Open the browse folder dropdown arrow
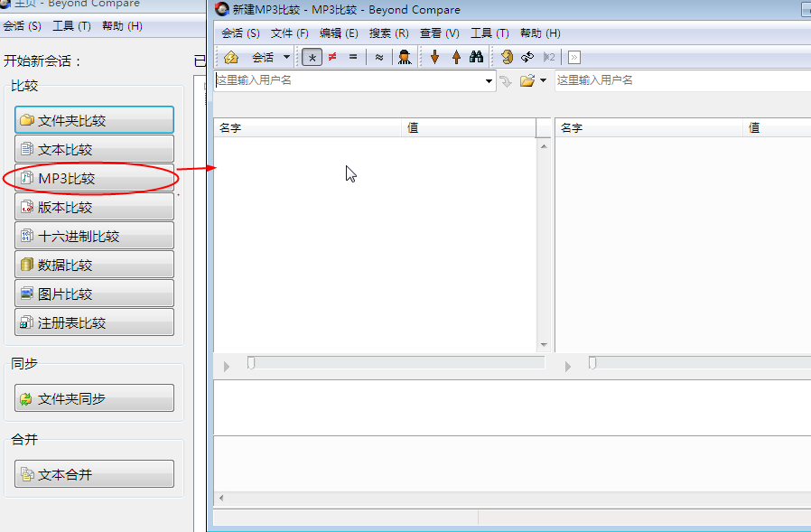This screenshot has height=532, width=811. 543,80
